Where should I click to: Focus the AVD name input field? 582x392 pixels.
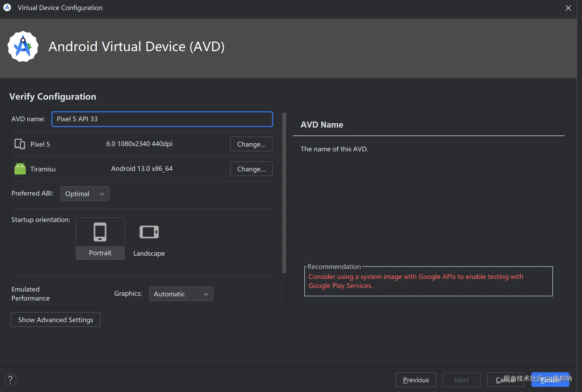[x=162, y=119]
